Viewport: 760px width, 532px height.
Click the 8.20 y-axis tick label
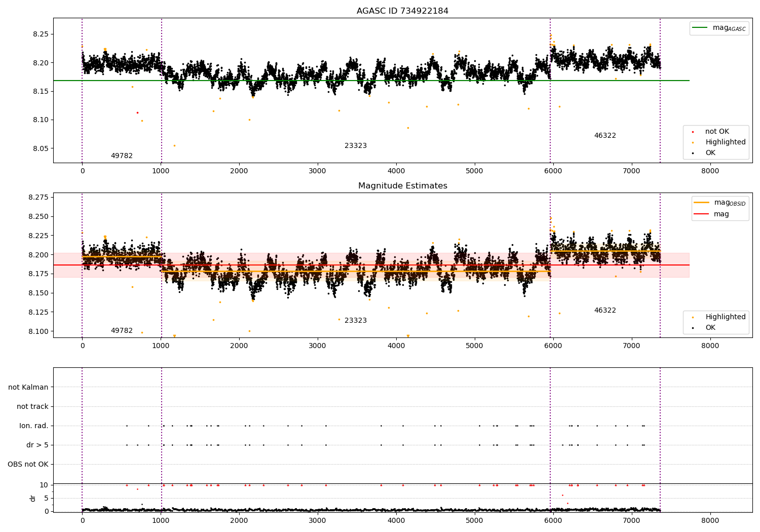[41, 63]
